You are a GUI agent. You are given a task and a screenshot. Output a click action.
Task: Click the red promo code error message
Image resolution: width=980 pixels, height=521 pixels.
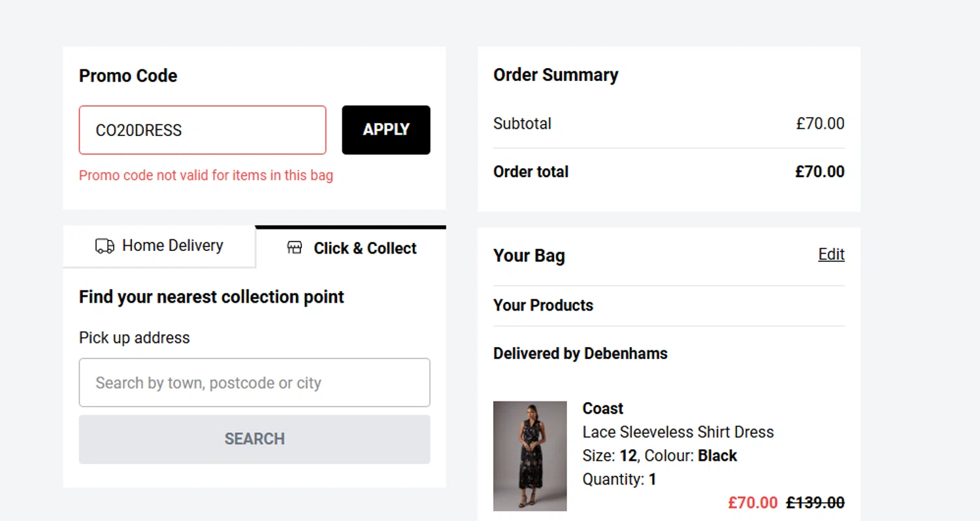pos(206,175)
